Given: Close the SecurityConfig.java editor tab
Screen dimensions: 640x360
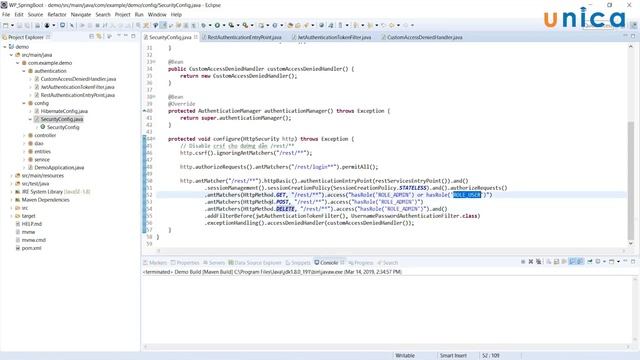Looking at the screenshot, I should pos(196,37).
